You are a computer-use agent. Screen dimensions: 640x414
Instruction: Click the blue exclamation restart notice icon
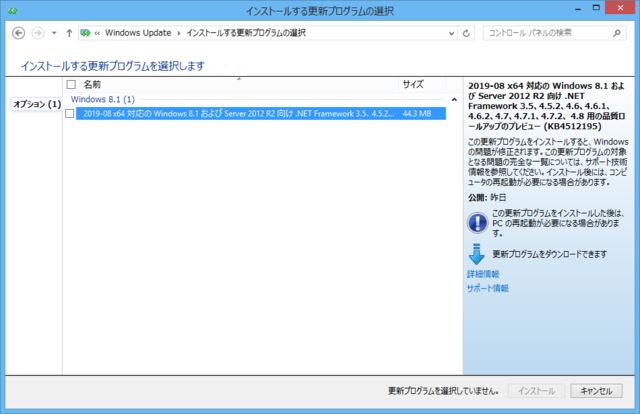pos(477,223)
